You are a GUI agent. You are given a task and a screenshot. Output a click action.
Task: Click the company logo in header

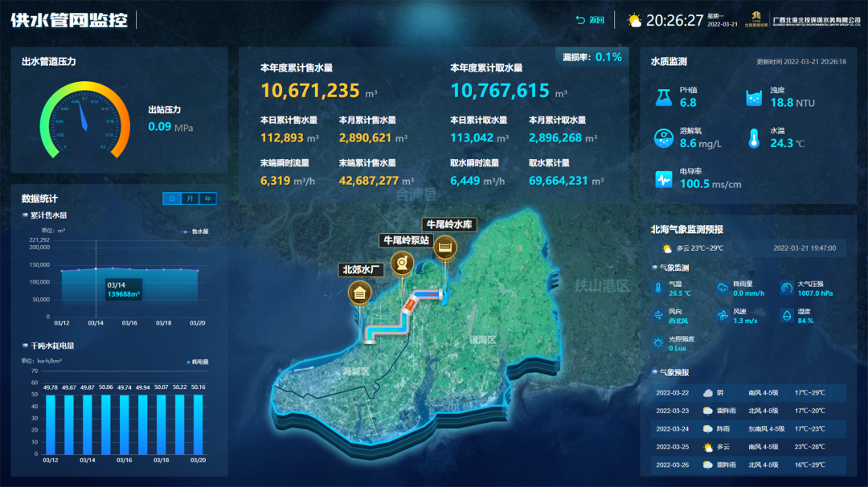coord(756,18)
